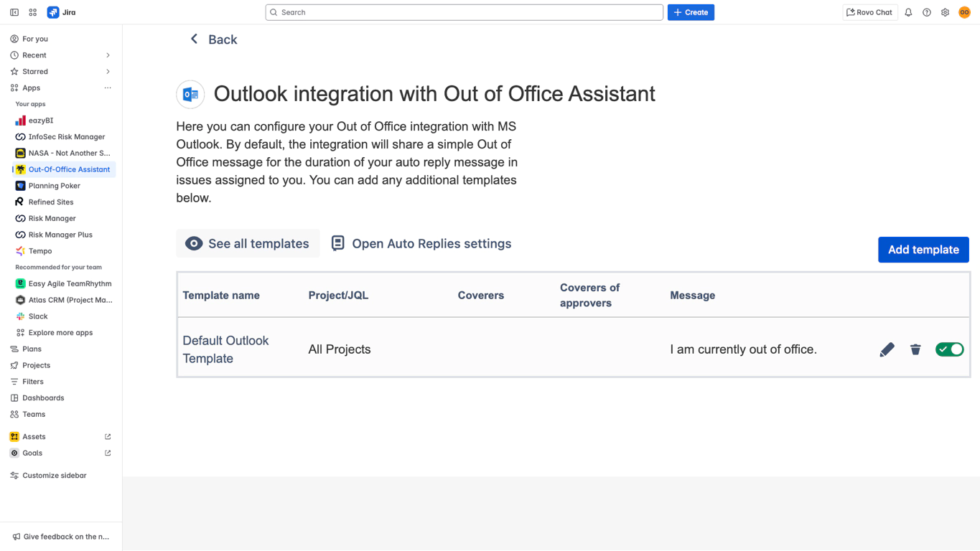
Task: Open Planning Poker from the sidebar
Action: coord(54,186)
